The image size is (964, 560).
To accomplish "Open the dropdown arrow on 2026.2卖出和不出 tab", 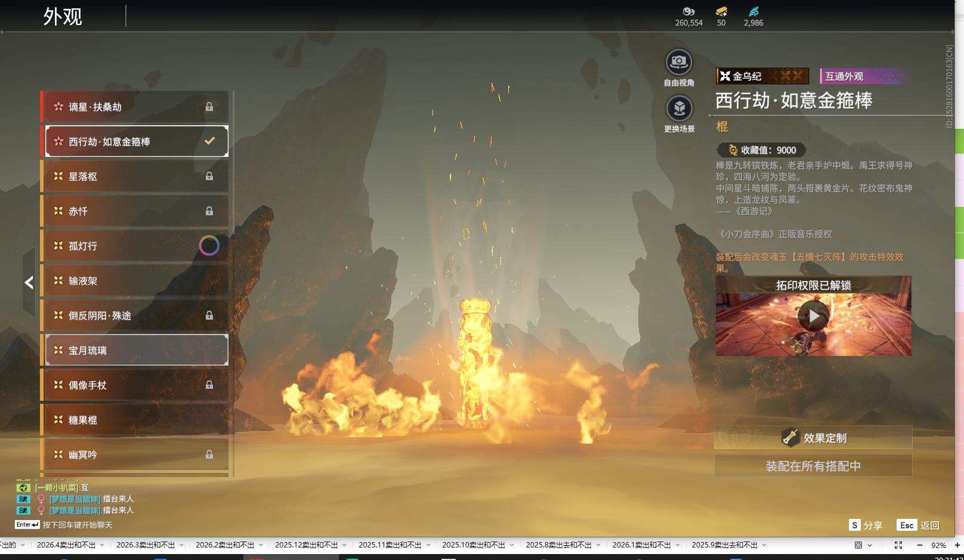I will click(x=261, y=545).
